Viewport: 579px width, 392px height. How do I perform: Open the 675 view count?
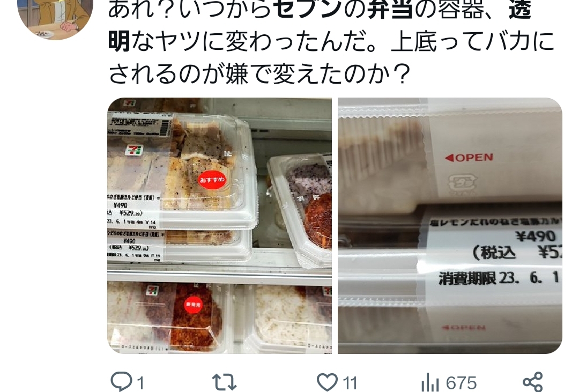click(461, 383)
